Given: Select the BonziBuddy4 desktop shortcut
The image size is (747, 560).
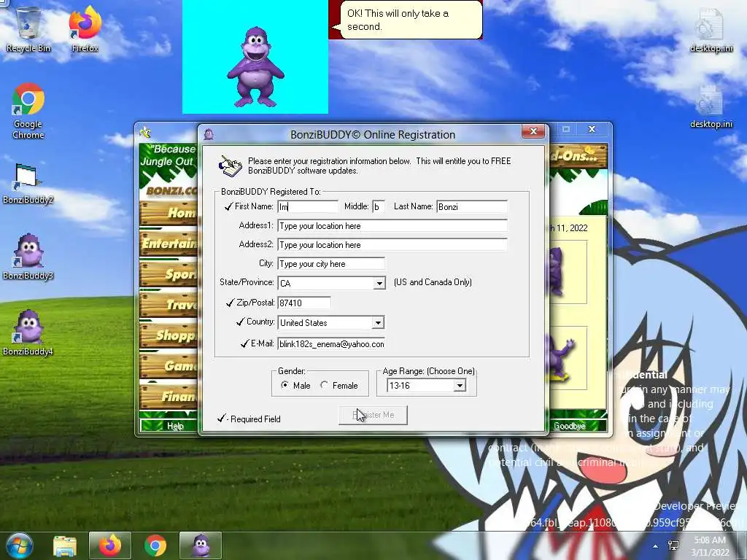Looking at the screenshot, I should (28, 333).
